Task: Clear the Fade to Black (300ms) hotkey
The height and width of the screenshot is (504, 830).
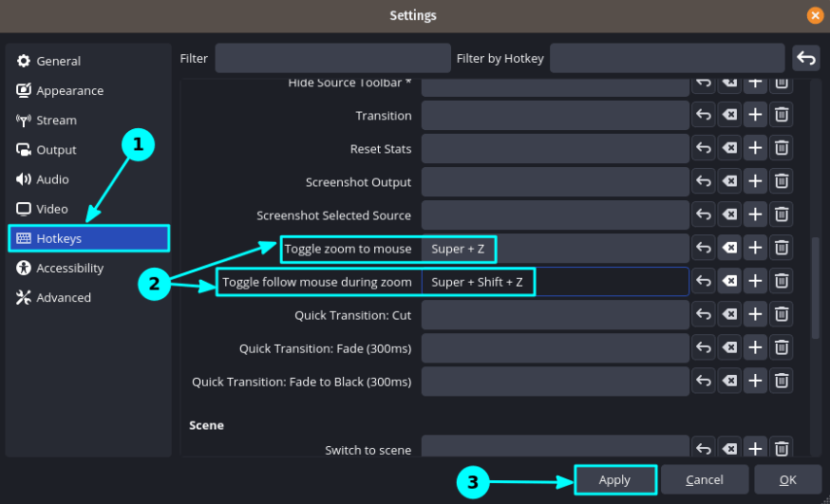Action: point(729,382)
